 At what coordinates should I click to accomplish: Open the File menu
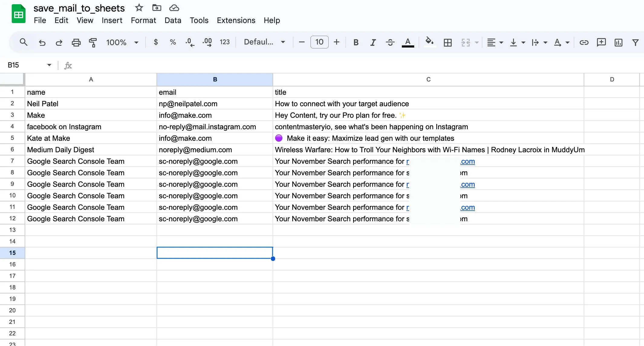[40, 20]
